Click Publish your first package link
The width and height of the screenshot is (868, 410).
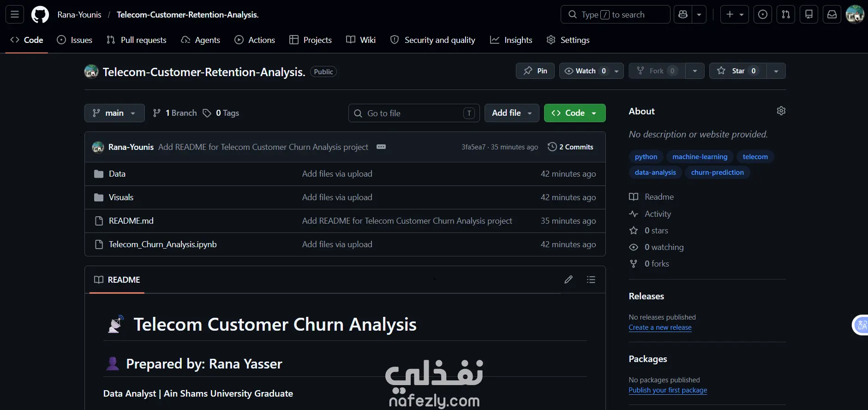[668, 390]
